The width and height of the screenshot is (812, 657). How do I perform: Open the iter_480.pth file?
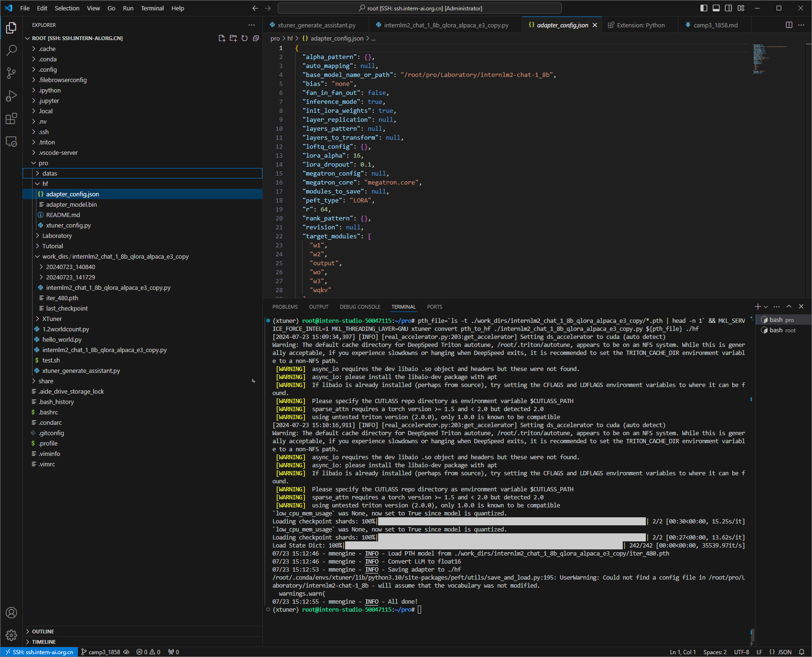point(143,298)
